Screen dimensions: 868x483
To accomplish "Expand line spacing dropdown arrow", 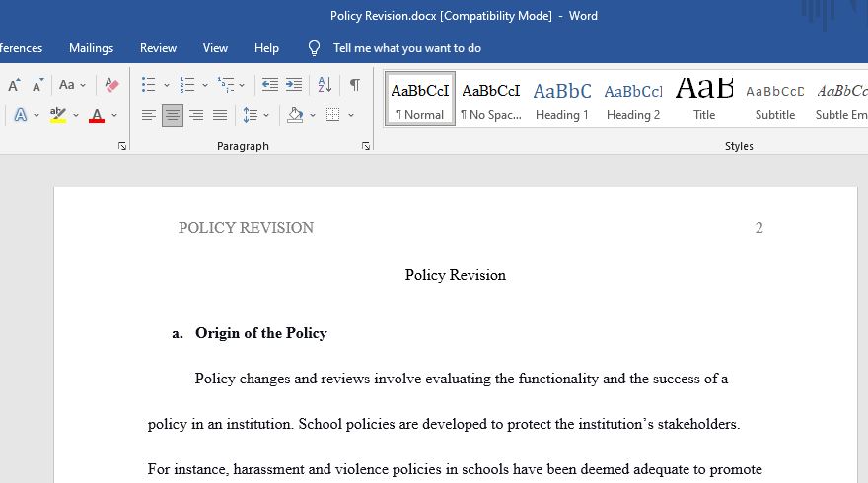I will tap(266, 115).
